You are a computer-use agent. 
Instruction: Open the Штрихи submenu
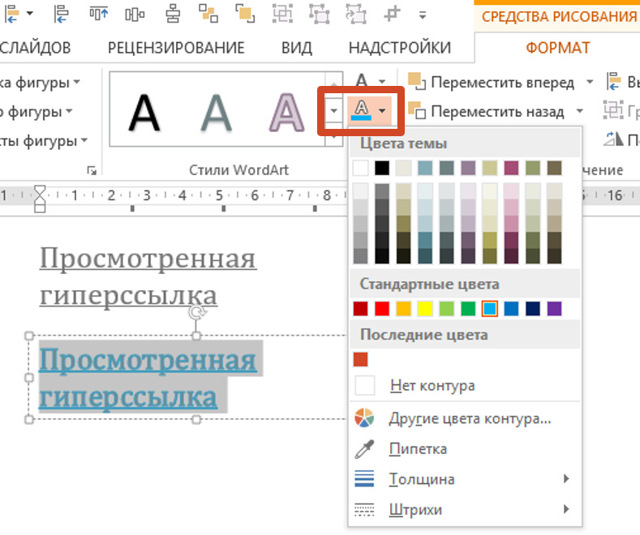coord(465,510)
